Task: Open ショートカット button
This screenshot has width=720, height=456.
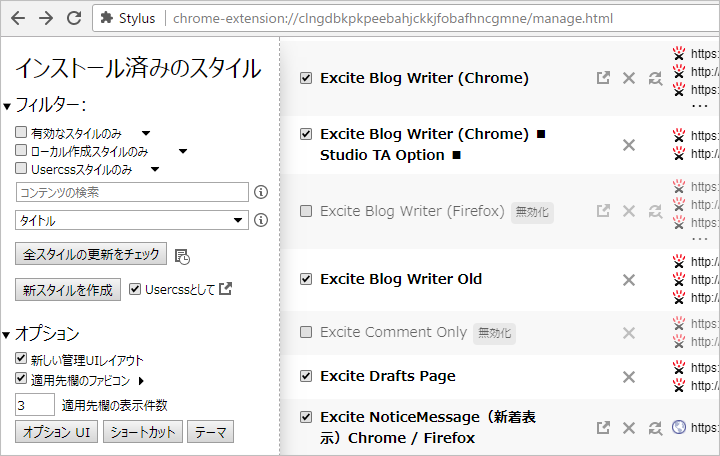Action: coord(143,432)
